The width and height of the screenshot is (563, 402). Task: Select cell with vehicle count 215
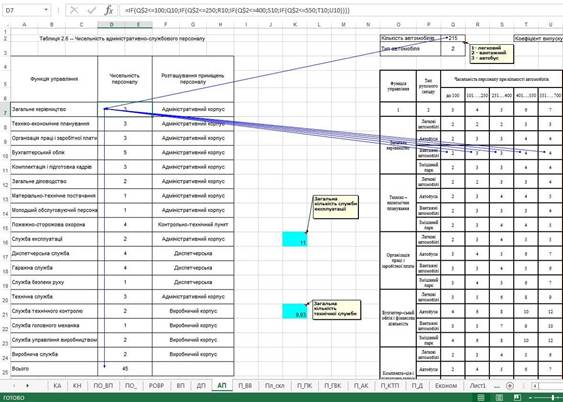(453, 38)
